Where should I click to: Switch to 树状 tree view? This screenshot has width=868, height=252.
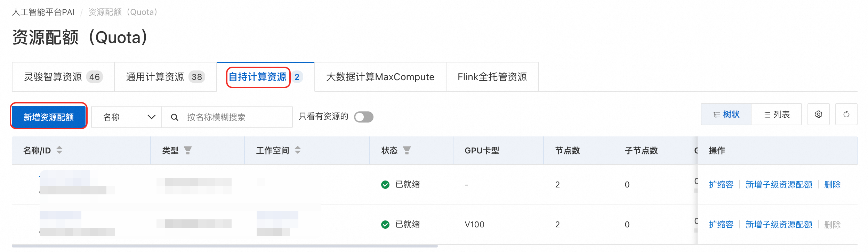pos(726,115)
